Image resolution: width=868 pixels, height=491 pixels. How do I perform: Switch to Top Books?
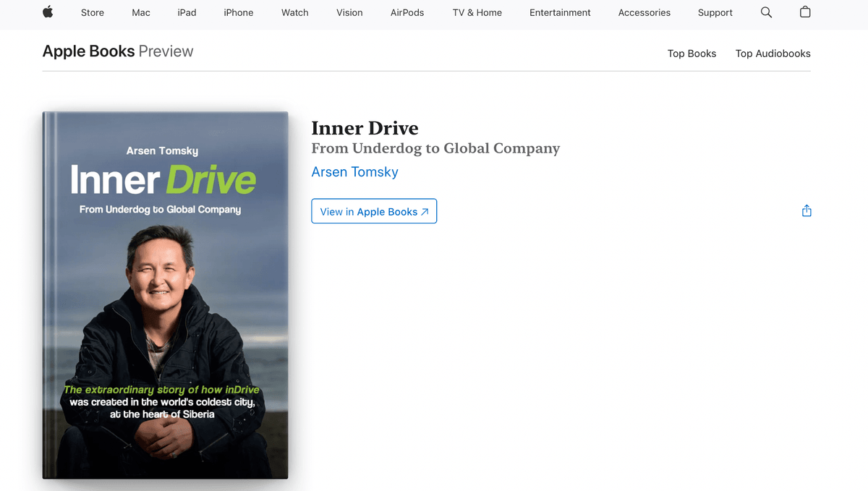[x=692, y=53]
